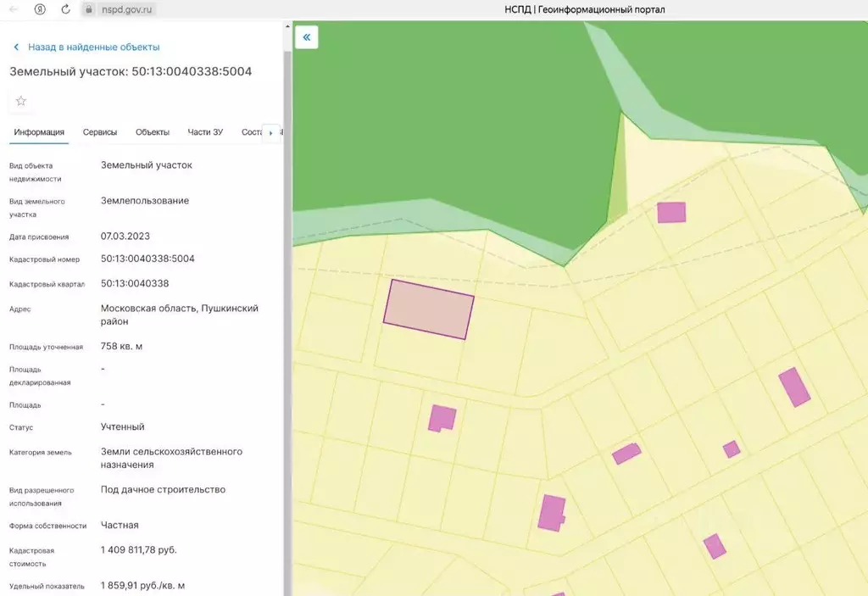Open the Yandex home icon
The width and height of the screenshot is (868, 596).
coord(40,9)
